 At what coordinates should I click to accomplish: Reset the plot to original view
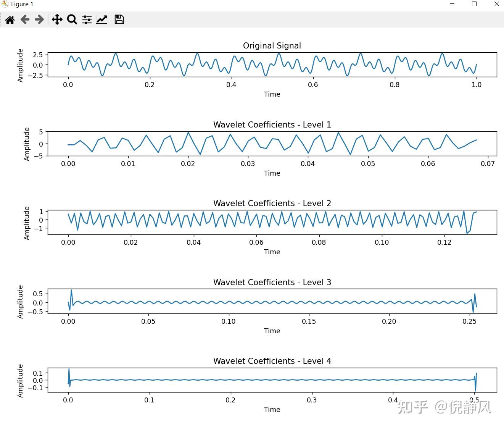pos(10,19)
